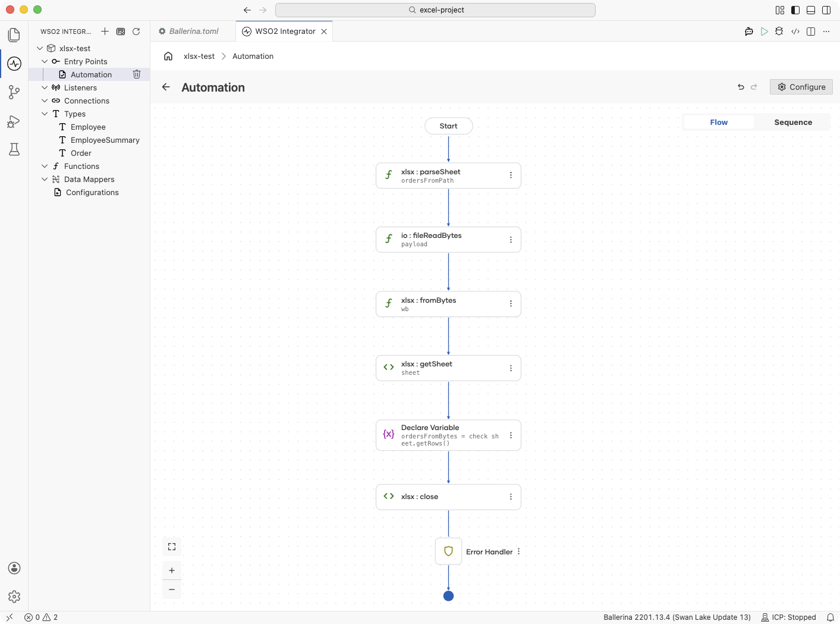Toggle the bottom panel layout button
Screen dimensions: 840x624
[811, 10]
